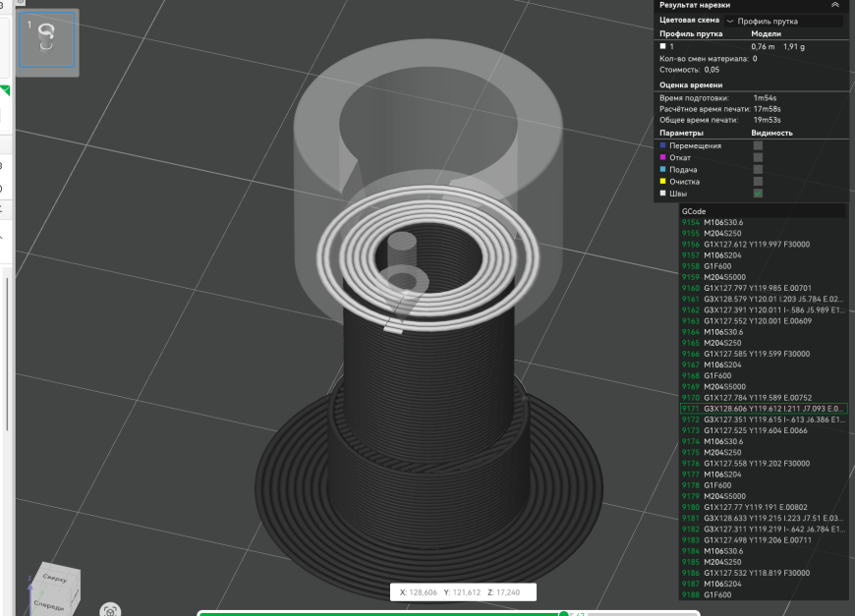The image size is (855, 616).
Task: Select G-code line 9160 G1X127.797
Action: tap(764, 288)
